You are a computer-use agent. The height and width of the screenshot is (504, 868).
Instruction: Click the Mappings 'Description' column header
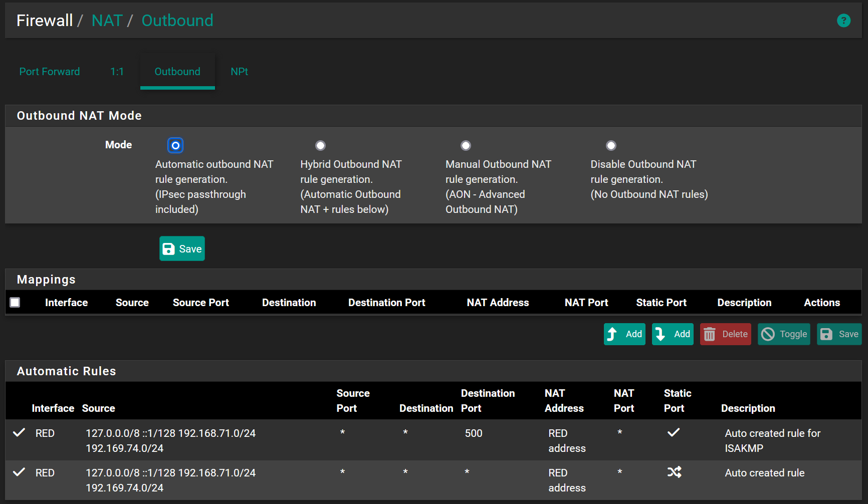click(744, 303)
